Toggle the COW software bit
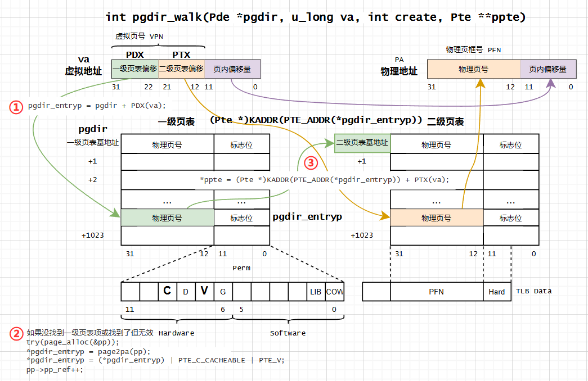 coord(334,291)
